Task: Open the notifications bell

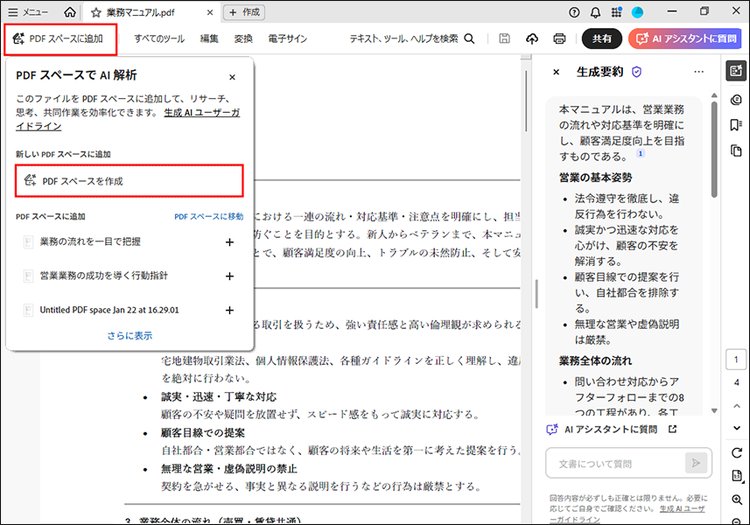Action: 596,12
